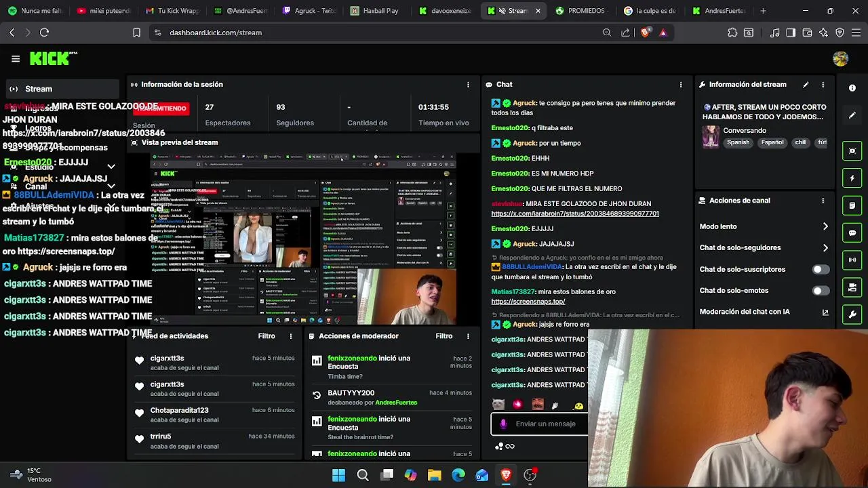Collapse the Estudio sidebar section

pos(111,166)
